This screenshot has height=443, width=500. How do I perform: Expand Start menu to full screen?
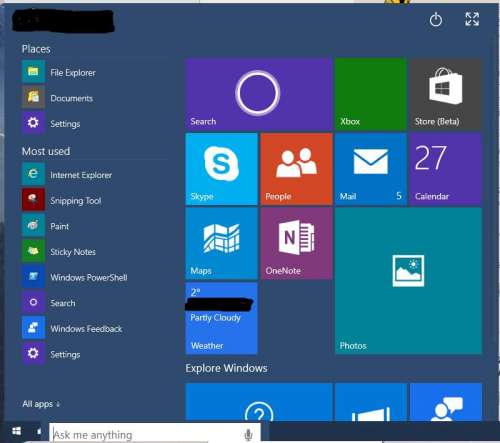click(x=472, y=19)
